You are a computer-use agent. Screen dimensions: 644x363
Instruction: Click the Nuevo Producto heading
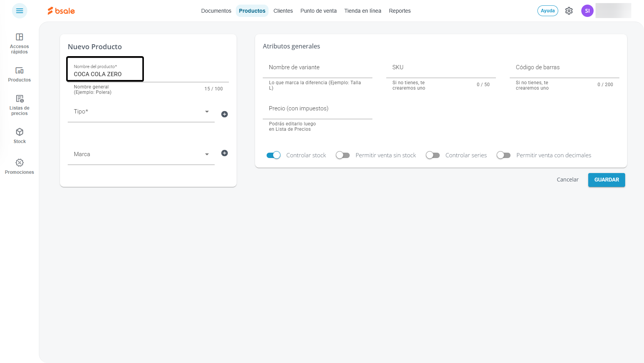[95, 47]
